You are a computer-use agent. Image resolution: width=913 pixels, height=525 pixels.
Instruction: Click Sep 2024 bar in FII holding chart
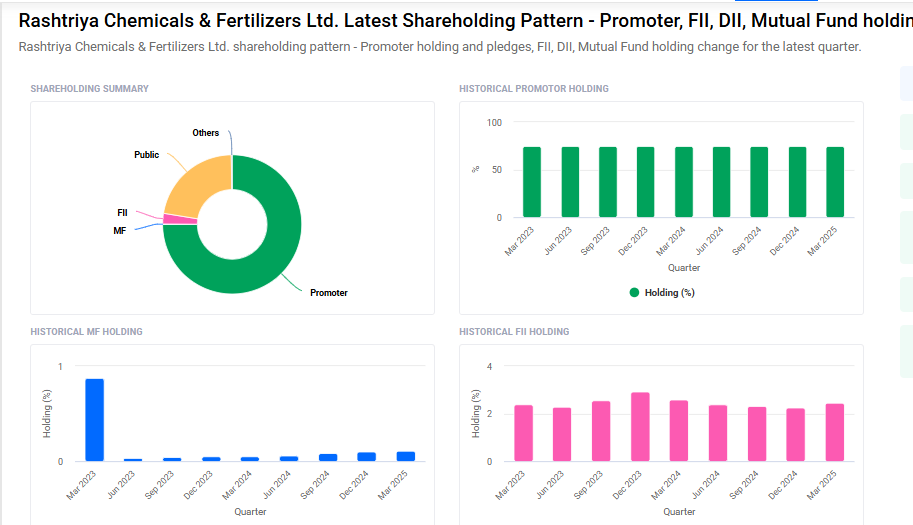pyautogui.click(x=757, y=434)
